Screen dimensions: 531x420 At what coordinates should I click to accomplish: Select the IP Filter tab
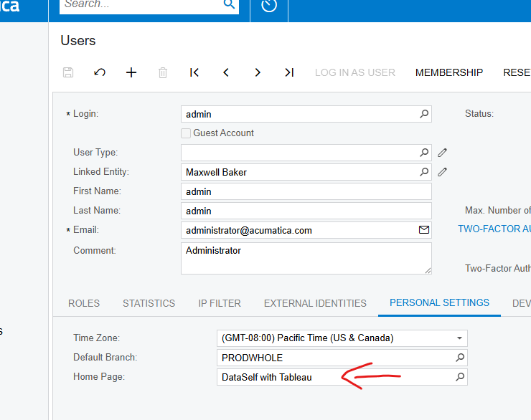point(220,303)
